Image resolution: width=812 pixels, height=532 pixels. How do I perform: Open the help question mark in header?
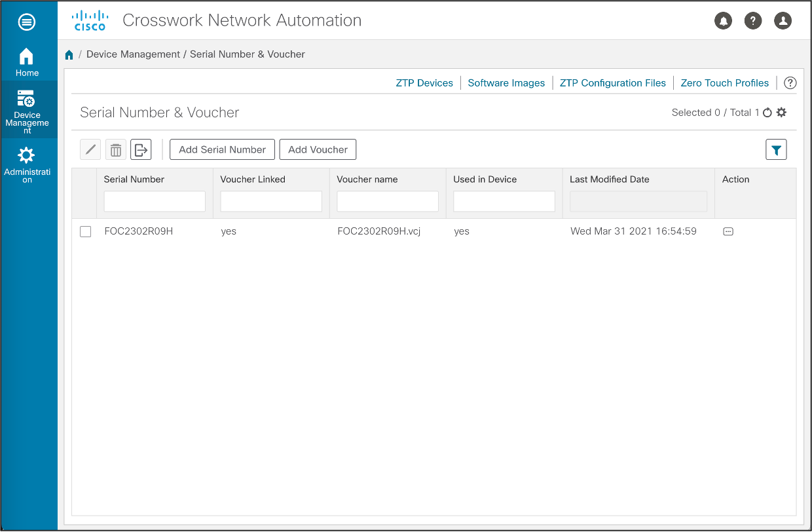click(753, 21)
